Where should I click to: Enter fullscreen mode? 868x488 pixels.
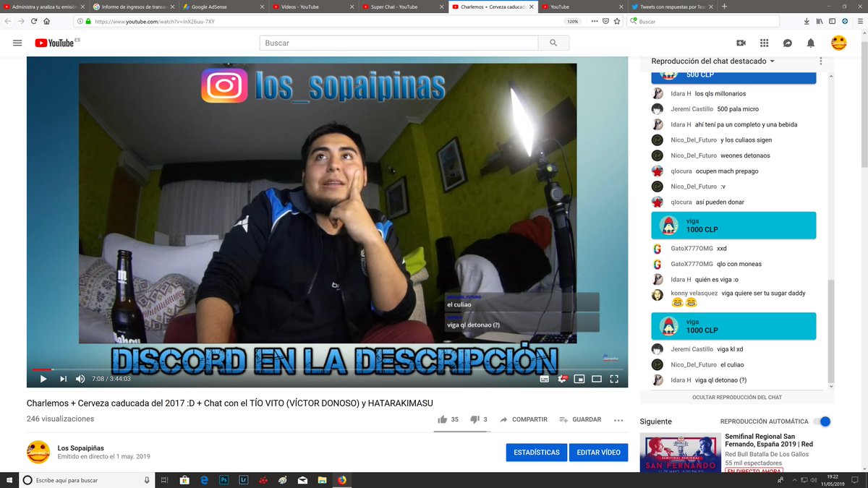[614, 378]
